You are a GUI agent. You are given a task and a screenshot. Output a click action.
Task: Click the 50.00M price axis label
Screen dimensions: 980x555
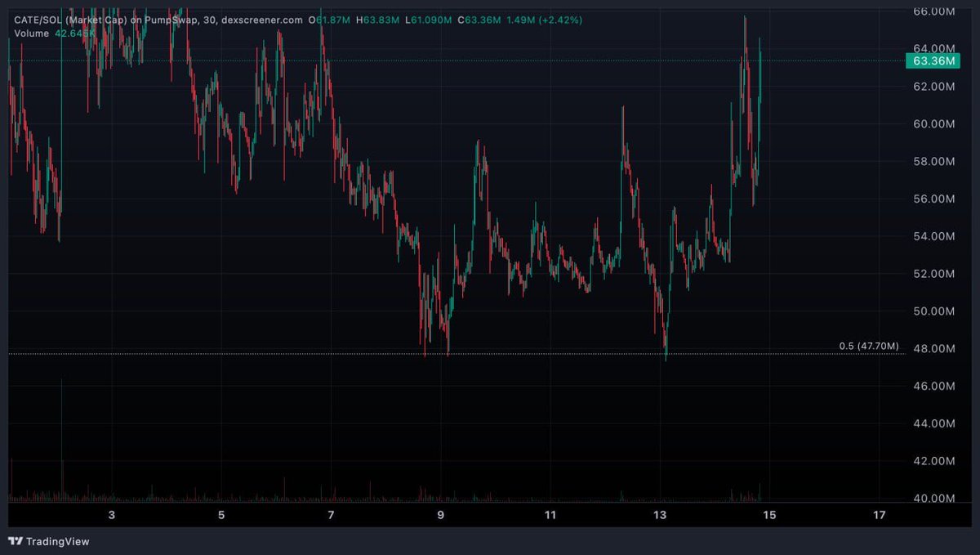point(934,311)
